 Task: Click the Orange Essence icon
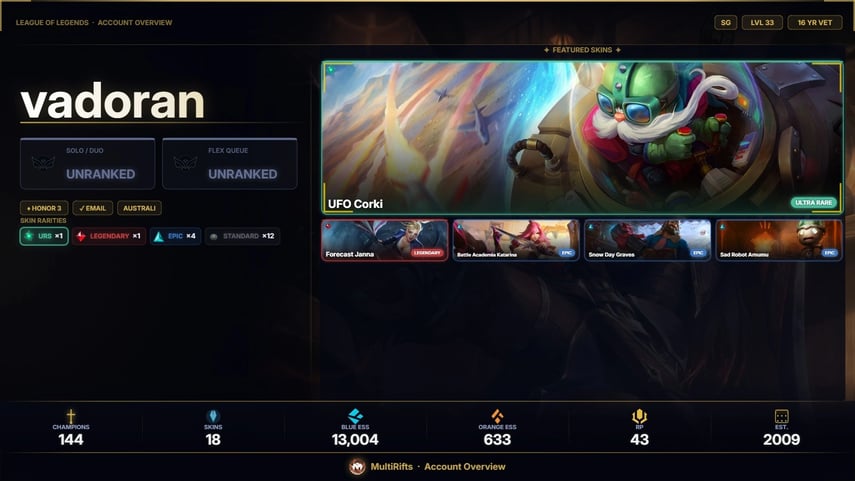(x=497, y=416)
